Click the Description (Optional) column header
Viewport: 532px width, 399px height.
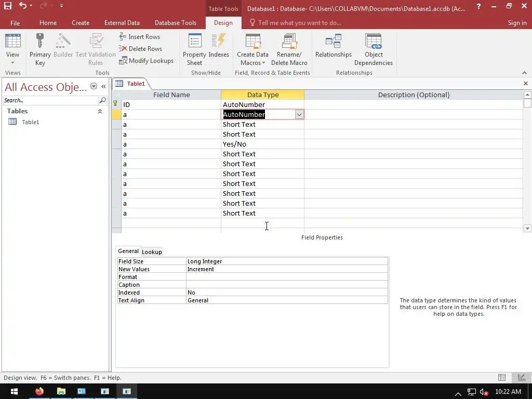[414, 95]
